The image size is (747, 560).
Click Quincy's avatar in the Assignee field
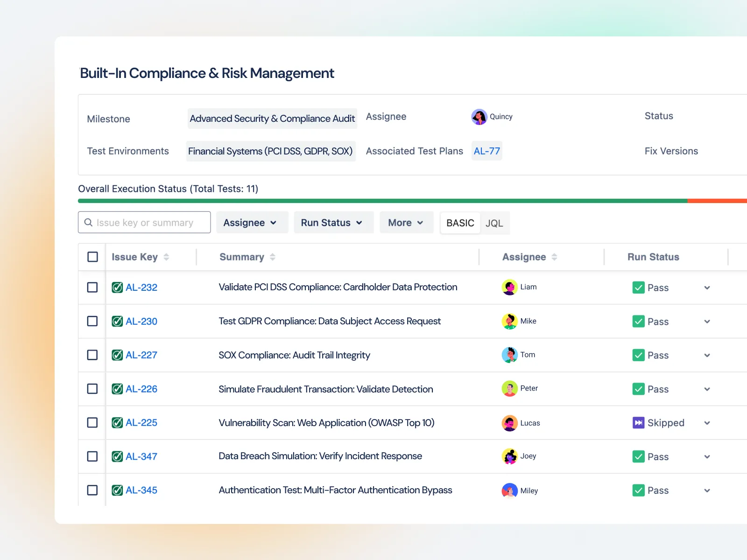click(479, 117)
